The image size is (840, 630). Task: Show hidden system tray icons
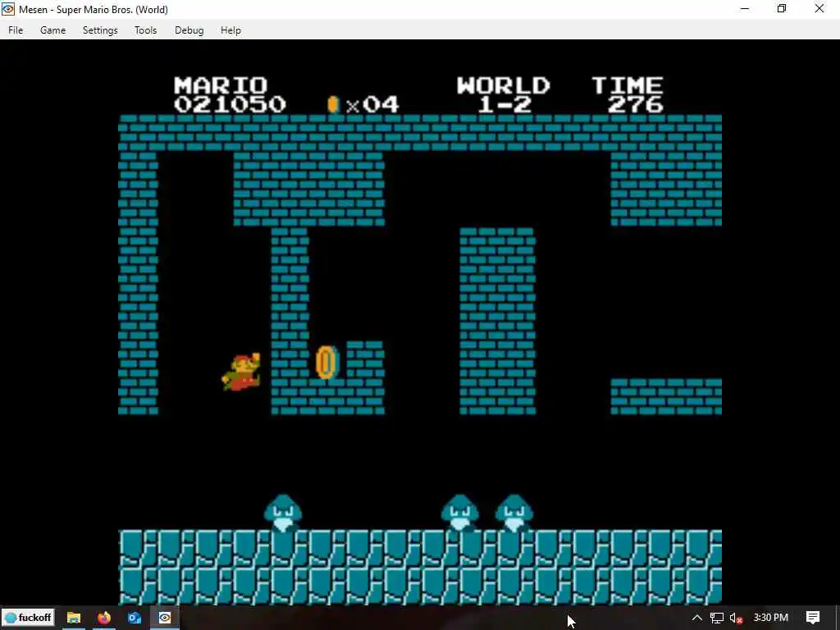click(697, 618)
